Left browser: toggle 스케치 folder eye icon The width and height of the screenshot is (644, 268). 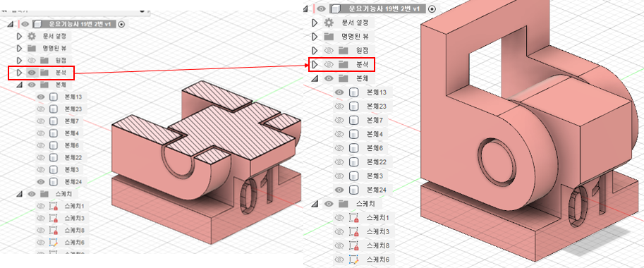click(x=31, y=194)
